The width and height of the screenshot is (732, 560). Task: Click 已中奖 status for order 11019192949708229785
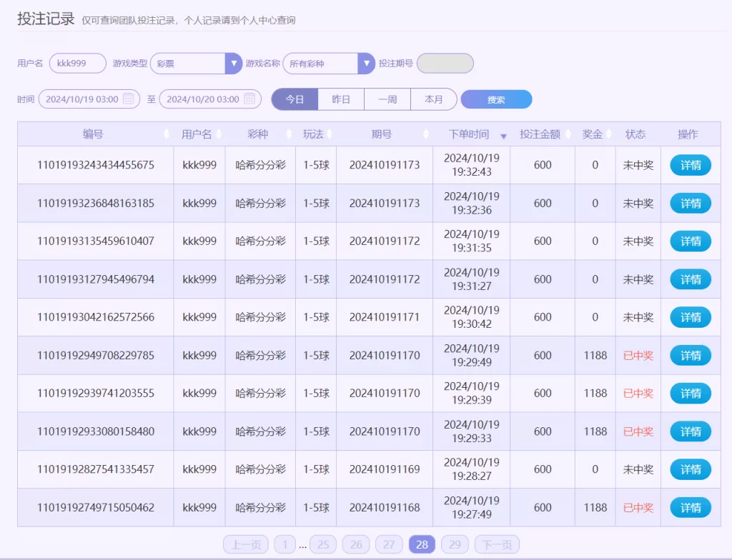(x=638, y=356)
